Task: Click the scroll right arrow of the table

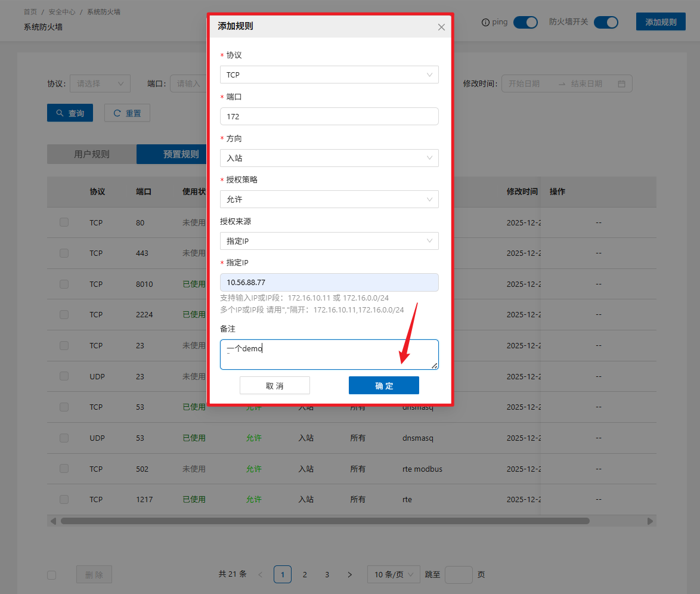Action: [650, 521]
